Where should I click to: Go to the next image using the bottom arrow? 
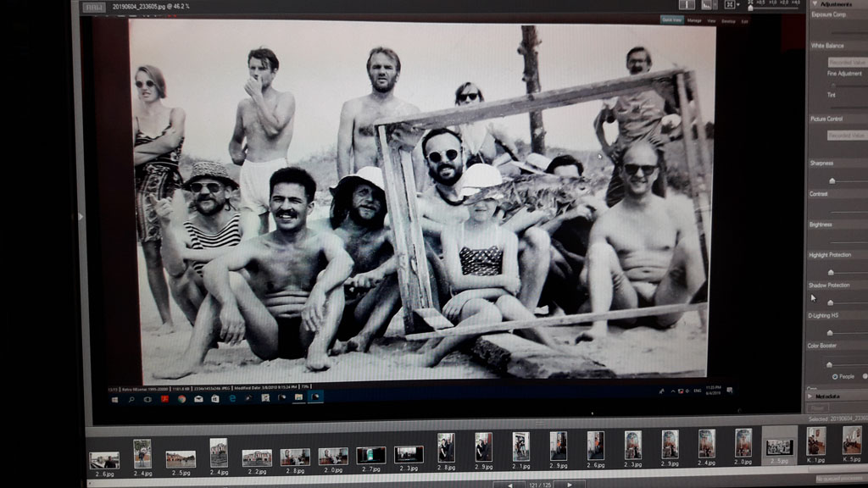[x=570, y=485]
